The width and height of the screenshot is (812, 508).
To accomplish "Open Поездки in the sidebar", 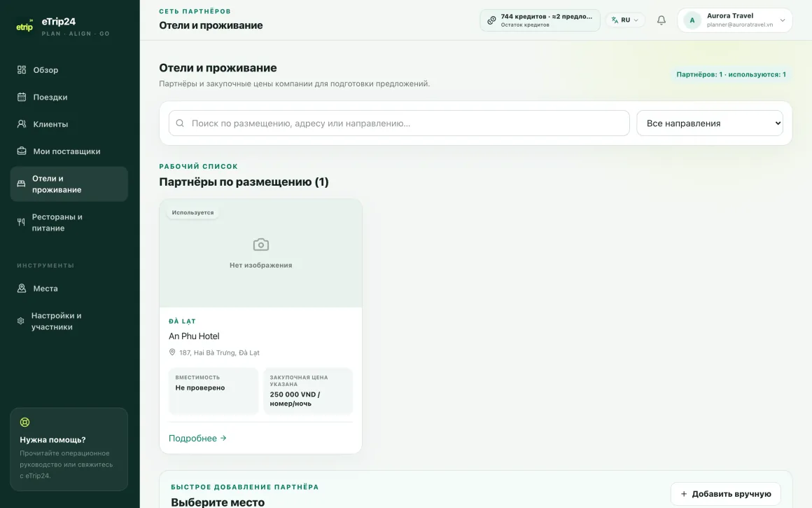I will (x=69, y=97).
